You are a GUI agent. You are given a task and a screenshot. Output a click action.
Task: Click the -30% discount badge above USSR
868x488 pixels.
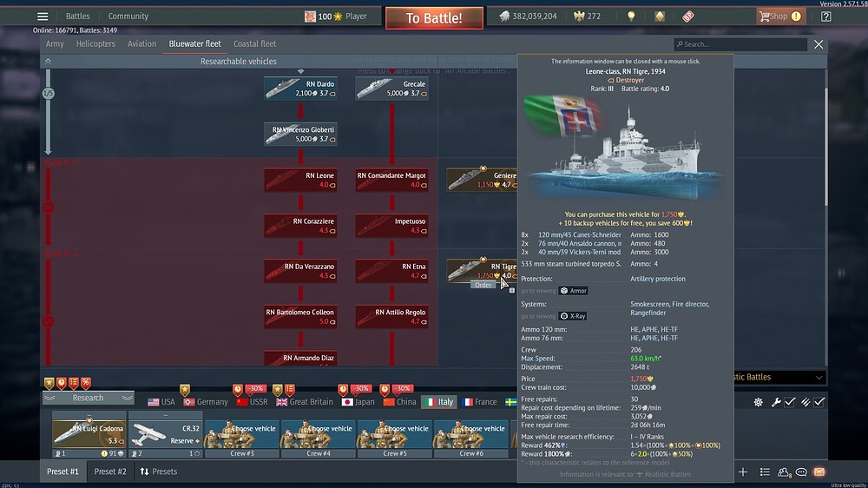tap(255, 389)
